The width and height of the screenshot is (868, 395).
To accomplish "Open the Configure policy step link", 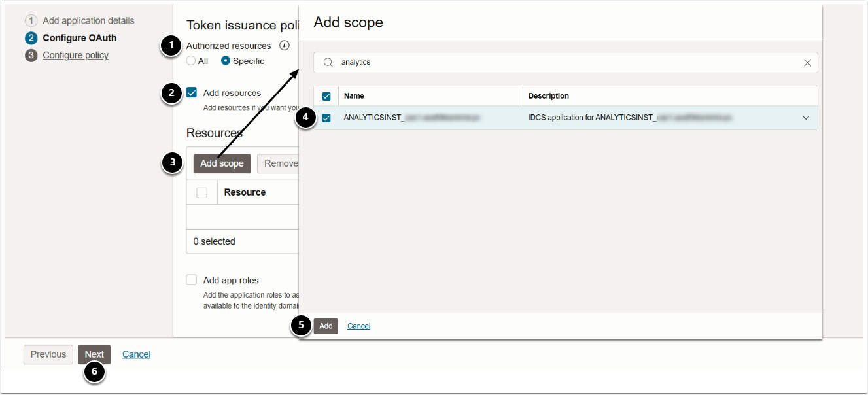I will tap(76, 56).
